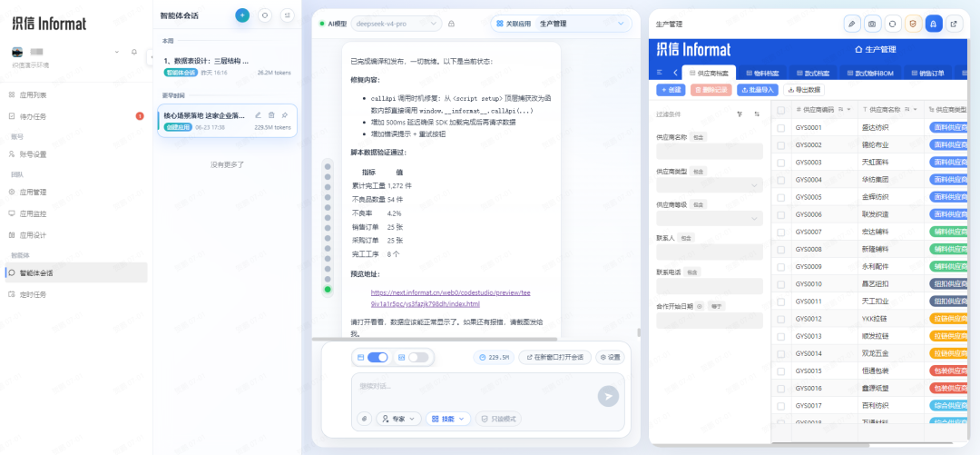Click the swap arrows icon next to 过滤条件
This screenshot has height=455, width=980.
(x=757, y=114)
